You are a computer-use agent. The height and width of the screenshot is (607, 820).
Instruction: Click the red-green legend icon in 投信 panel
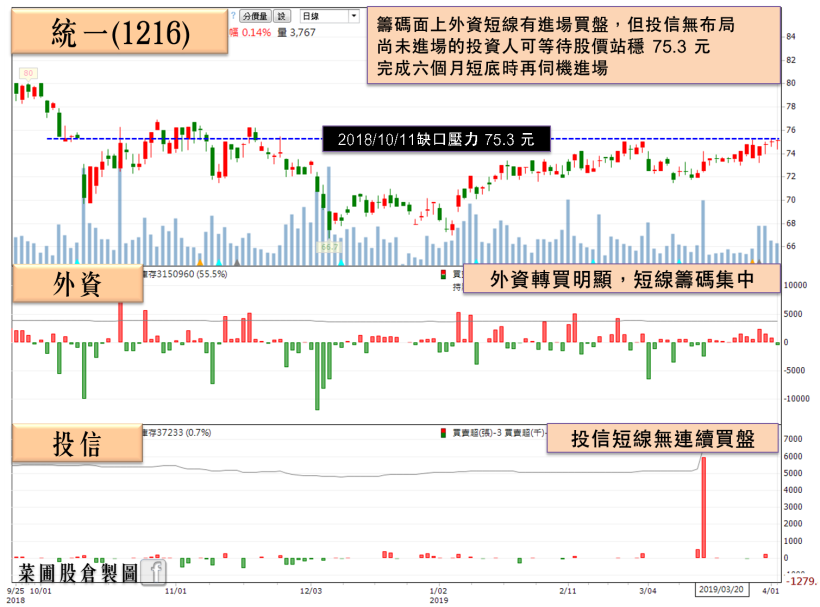pos(443,433)
